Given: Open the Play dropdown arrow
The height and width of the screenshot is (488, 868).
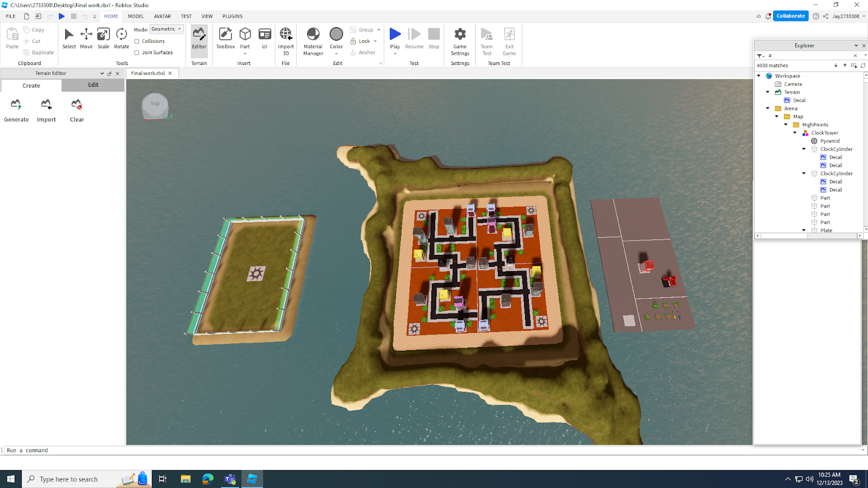Looking at the screenshot, I should 395,54.
